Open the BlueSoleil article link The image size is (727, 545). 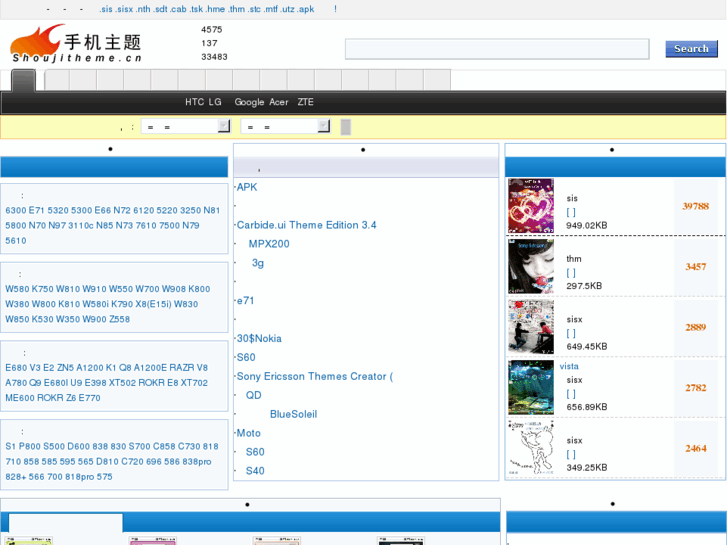click(293, 414)
